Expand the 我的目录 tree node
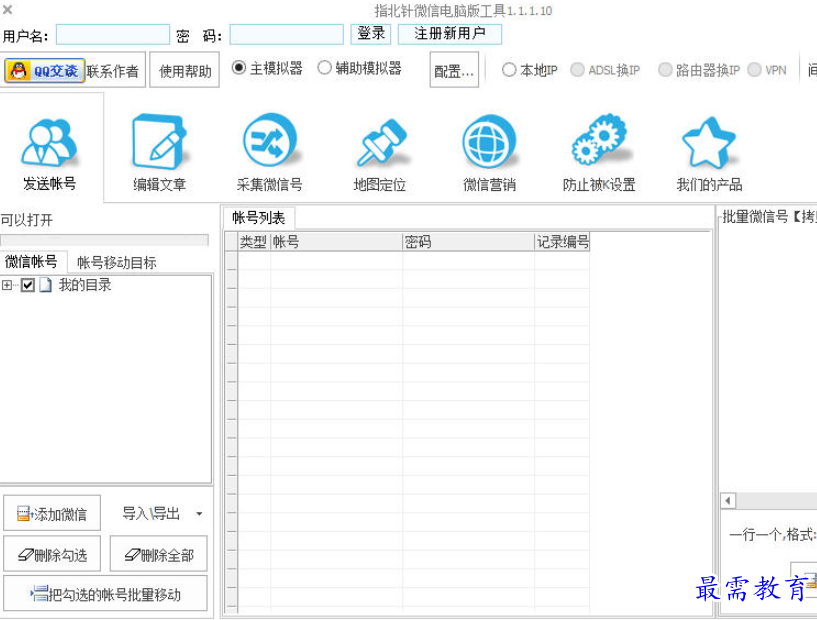This screenshot has height=620, width=817. pyautogui.click(x=6, y=285)
